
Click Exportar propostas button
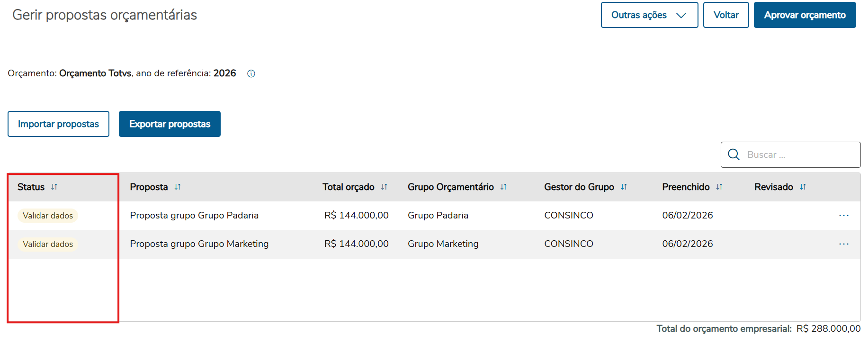tap(170, 124)
